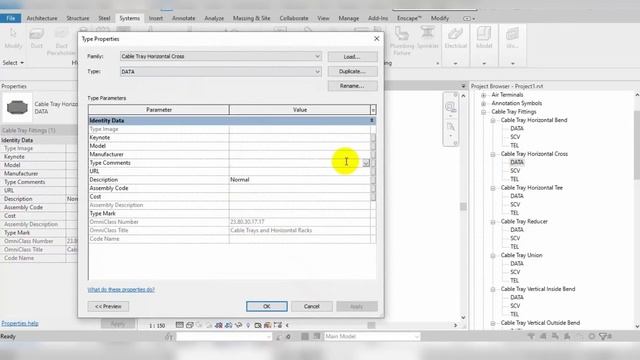This screenshot has width=640, height=360.
Task: Pick the Duct Placeholder ribbon tool
Action: [61, 41]
